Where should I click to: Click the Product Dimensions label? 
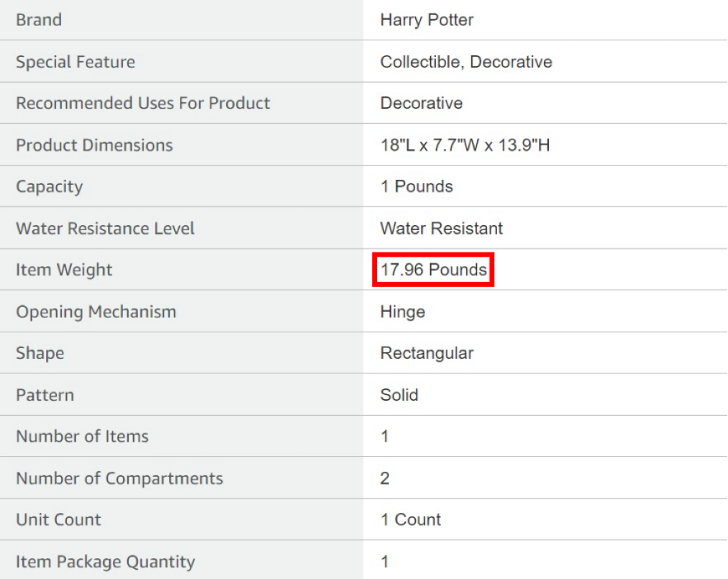[94, 145]
